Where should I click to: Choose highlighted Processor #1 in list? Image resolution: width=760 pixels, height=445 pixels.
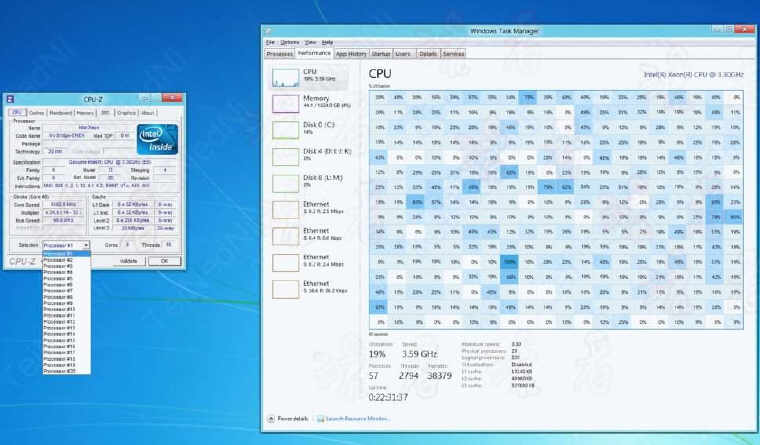[66, 254]
